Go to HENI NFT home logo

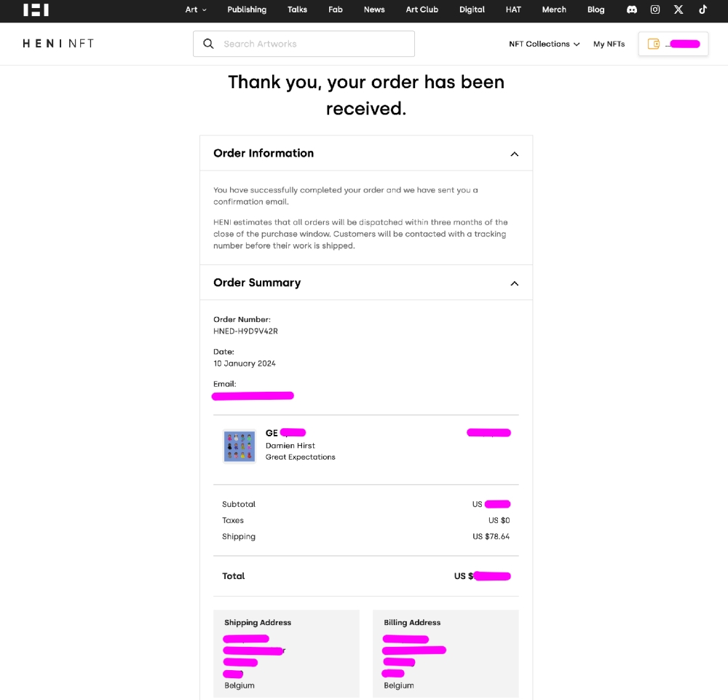tap(58, 44)
